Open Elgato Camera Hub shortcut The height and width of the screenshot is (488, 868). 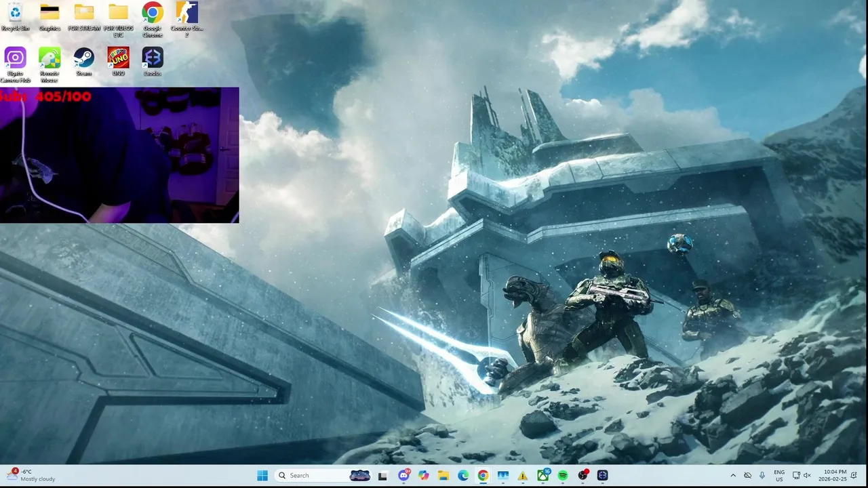(x=15, y=65)
